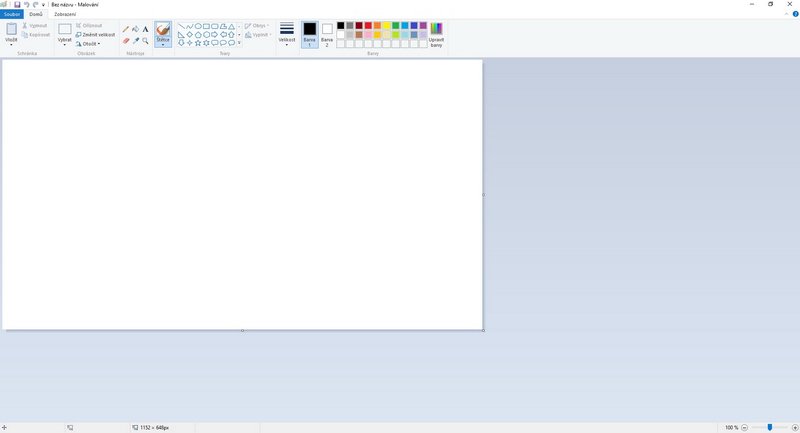This screenshot has height=433, width=800.
Task: Open Upravit barvy color editor
Action: click(436, 34)
